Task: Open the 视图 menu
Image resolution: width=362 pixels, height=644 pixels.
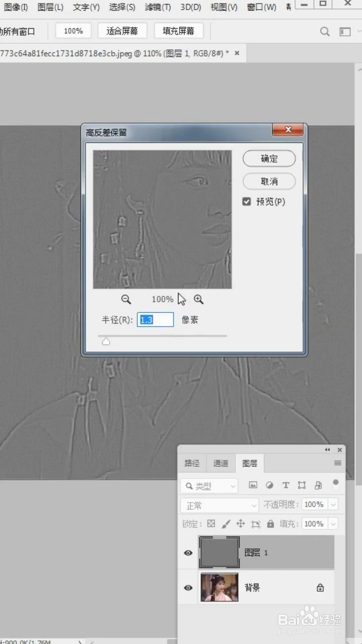Action: tap(224, 7)
